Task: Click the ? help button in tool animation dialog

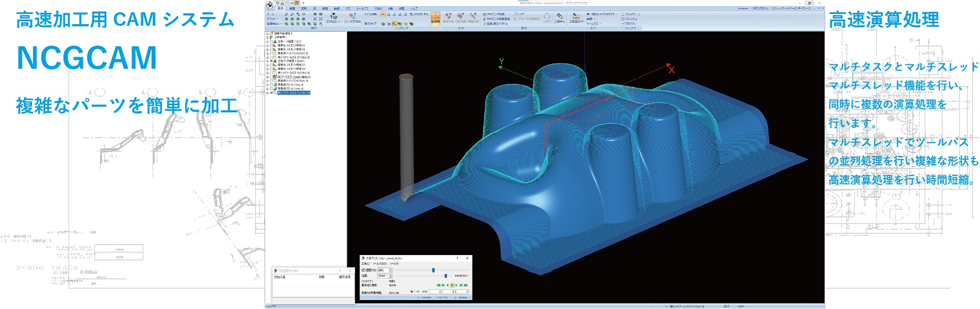Action: tap(457, 258)
